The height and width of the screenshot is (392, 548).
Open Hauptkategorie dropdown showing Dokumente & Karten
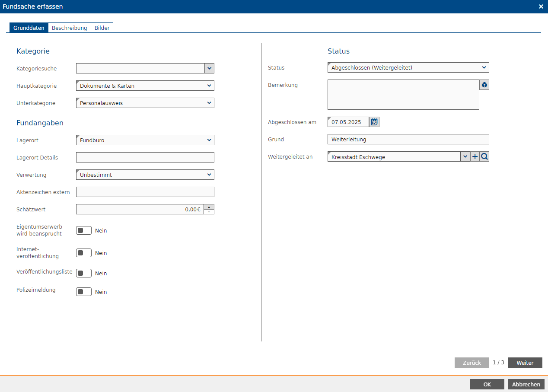coord(145,86)
